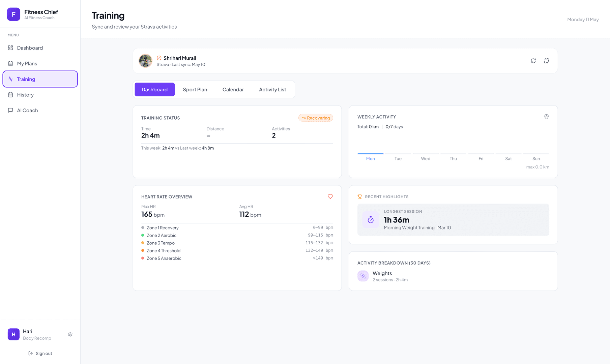Switch to the Calendar tab
The width and height of the screenshot is (610, 364).
(233, 89)
